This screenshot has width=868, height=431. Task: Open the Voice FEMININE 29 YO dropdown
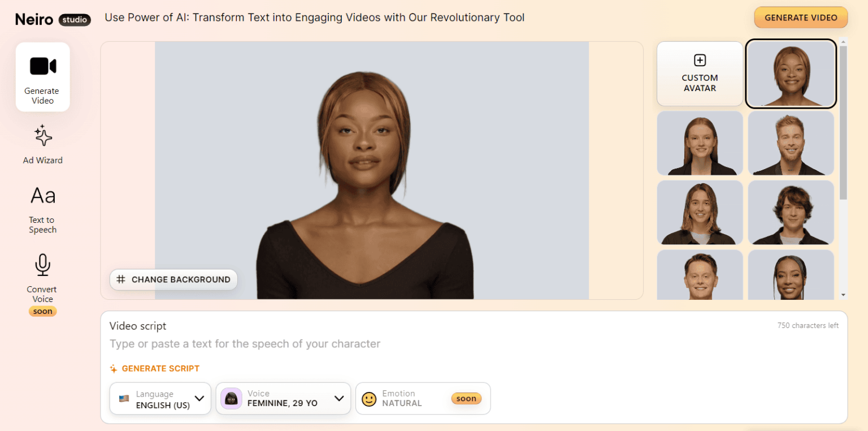(x=283, y=399)
